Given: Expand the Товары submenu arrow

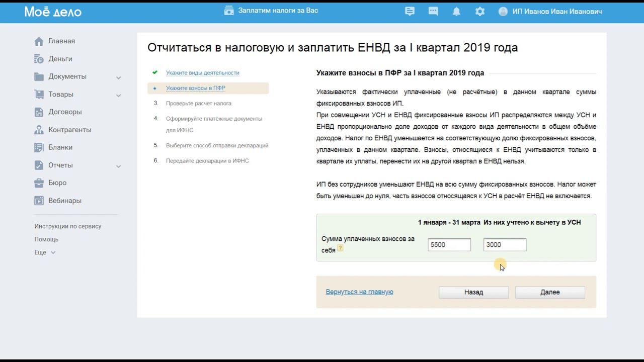Looking at the screenshot, I should [118, 95].
